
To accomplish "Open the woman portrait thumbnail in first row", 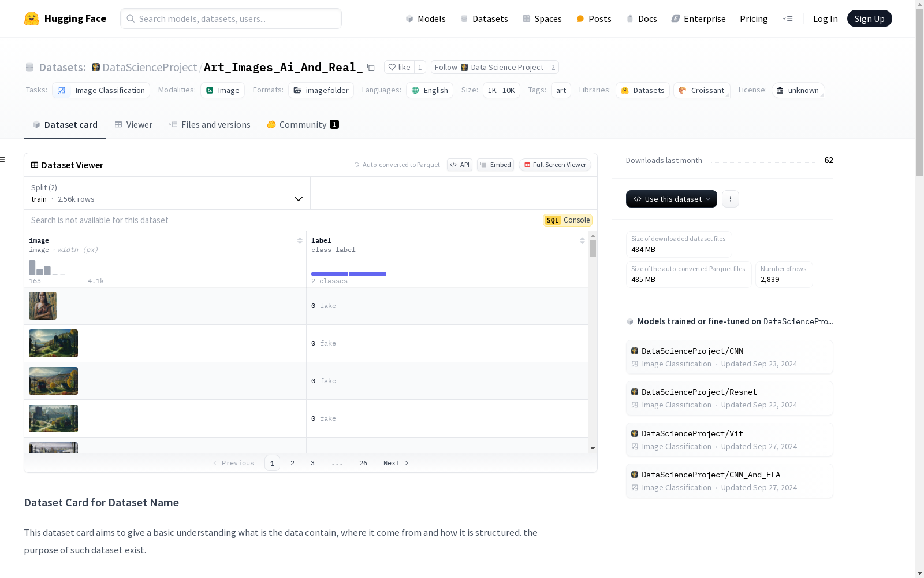I will coord(43,306).
